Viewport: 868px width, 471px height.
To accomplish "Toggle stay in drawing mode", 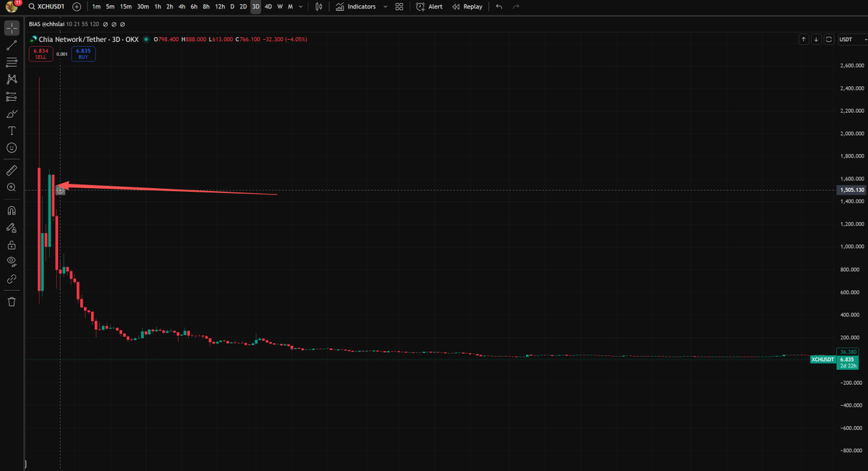I will (x=12, y=227).
